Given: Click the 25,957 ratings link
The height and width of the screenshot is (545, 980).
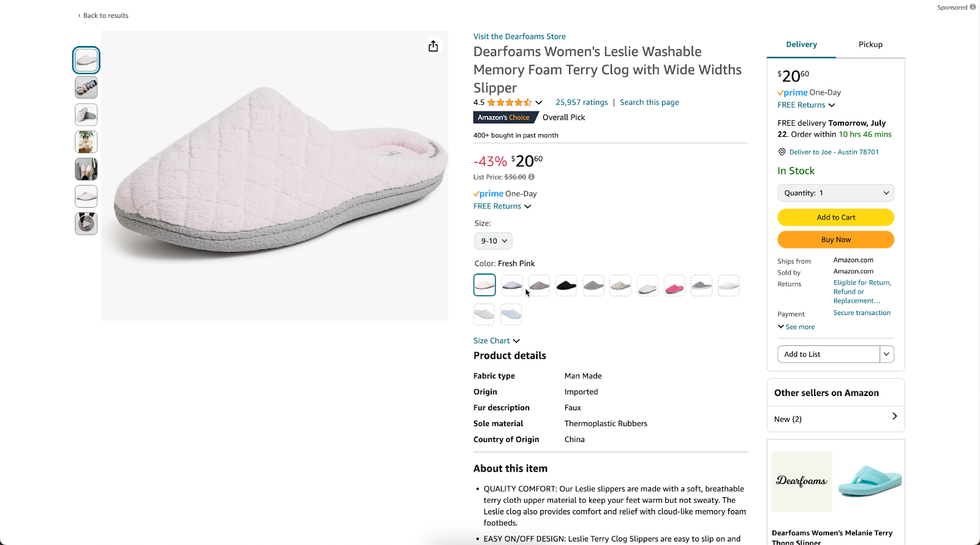Looking at the screenshot, I should click(x=581, y=102).
